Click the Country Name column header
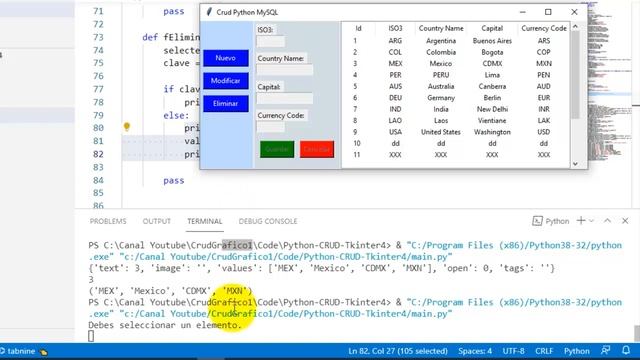This screenshot has width=640, height=360. point(441,28)
